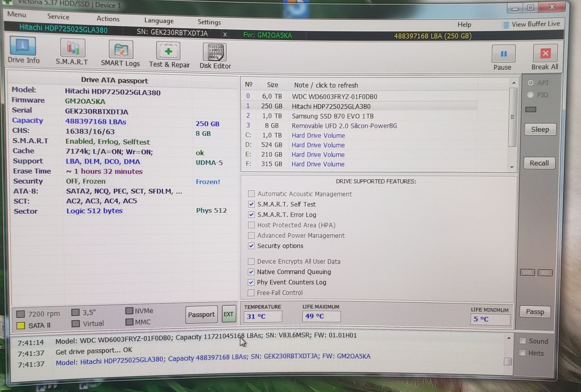Select the API radio button
581x392 pixels.
(530, 83)
